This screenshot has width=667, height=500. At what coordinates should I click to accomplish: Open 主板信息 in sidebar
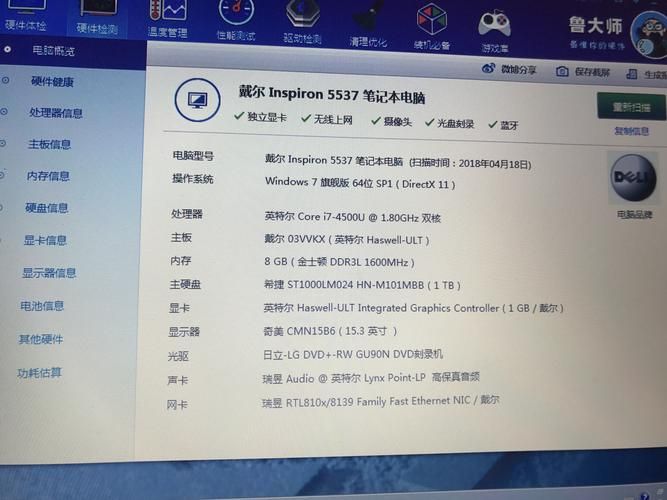click(49, 144)
